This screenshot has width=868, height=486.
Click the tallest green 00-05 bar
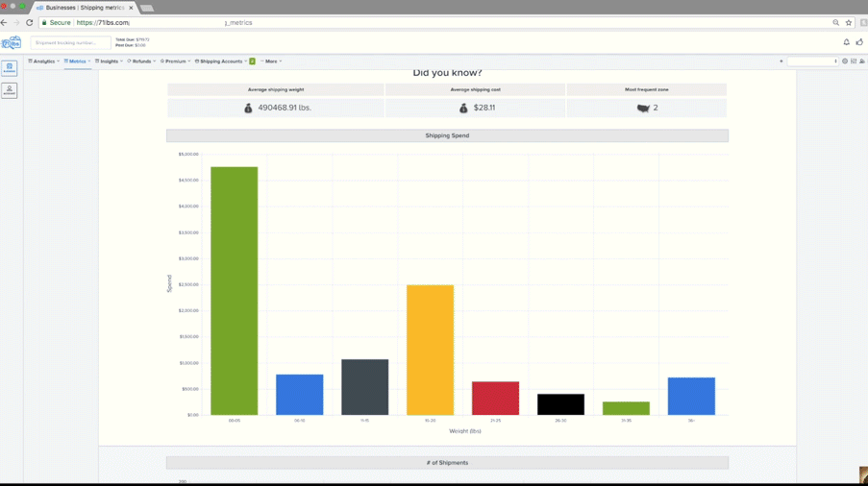click(x=234, y=290)
